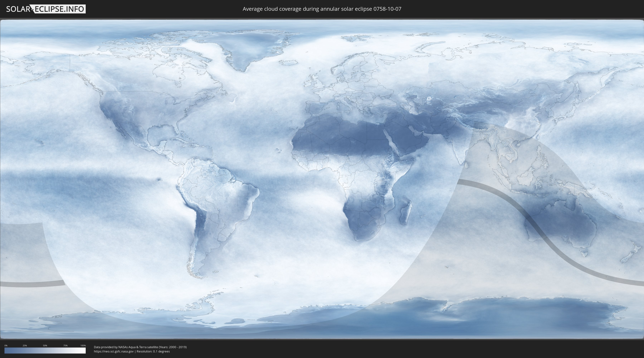The image size is (644, 358).
Task: Click the 100% legend label
Action: tap(83, 345)
